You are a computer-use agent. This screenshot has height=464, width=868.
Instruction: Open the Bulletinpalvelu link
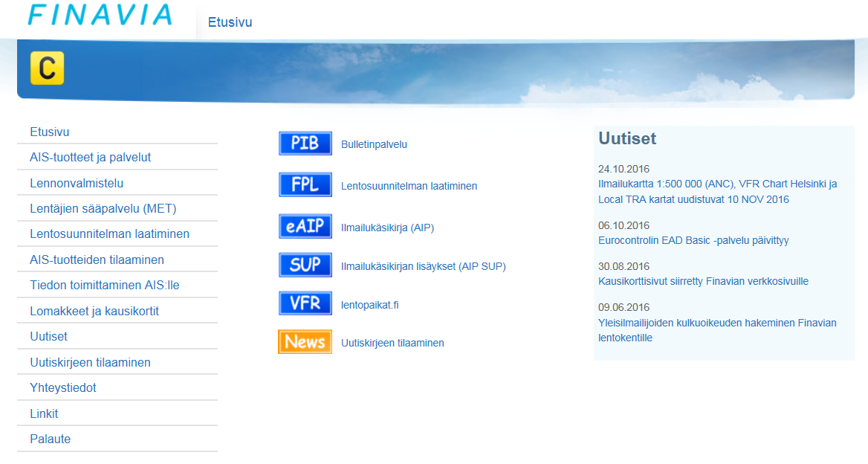pyautogui.click(x=374, y=144)
